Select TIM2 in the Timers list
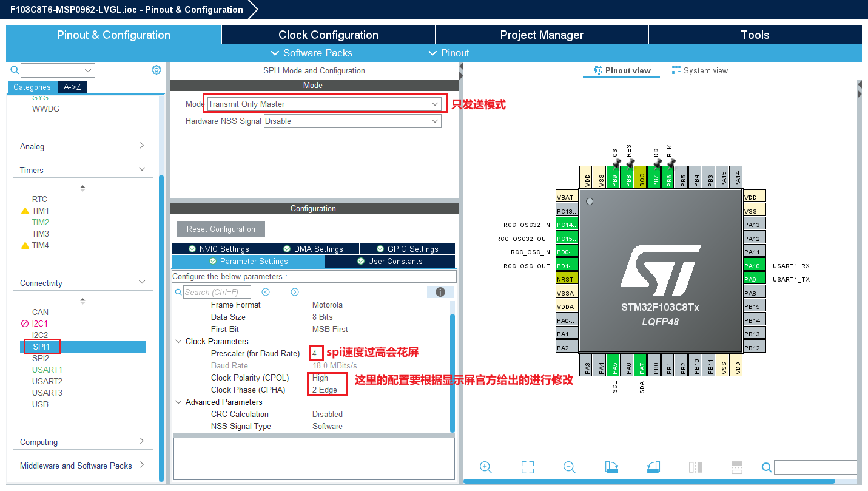The height and width of the screenshot is (491, 868). pyautogui.click(x=41, y=222)
